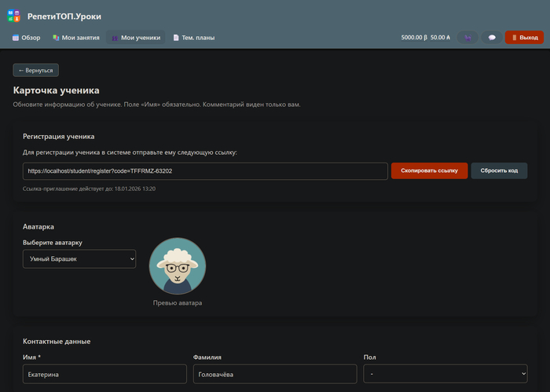Open the Обзор tab
This screenshot has width=550, height=392.
click(26, 38)
